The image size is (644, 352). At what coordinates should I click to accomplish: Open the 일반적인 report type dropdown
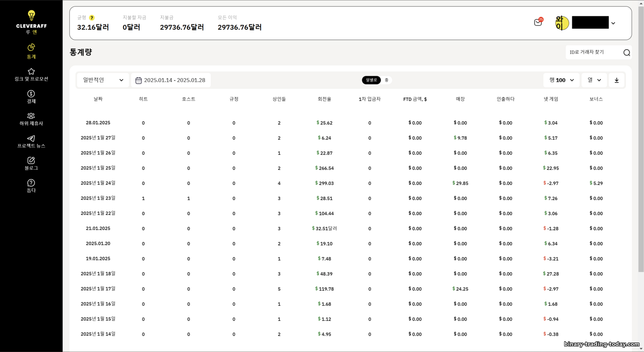tap(103, 80)
